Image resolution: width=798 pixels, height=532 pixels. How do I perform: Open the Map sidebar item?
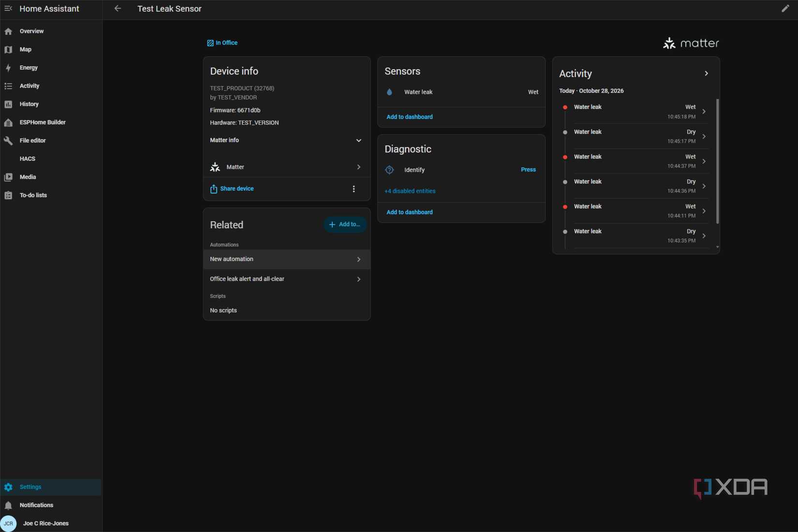click(x=51, y=49)
